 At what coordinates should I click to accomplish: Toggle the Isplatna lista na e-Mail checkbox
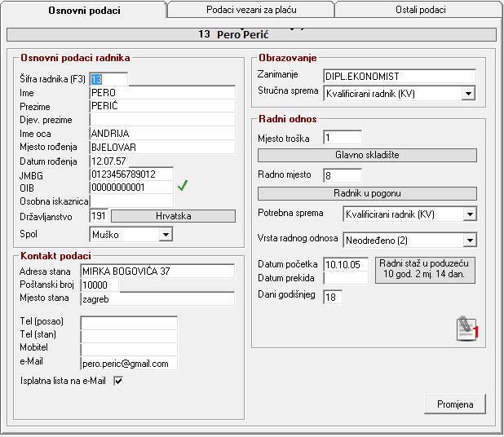coord(118,381)
